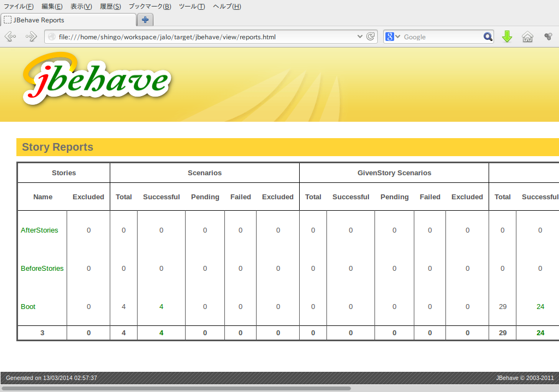Click the browser back arrow button
Viewport: 559px width, 392px height.
(x=10, y=37)
